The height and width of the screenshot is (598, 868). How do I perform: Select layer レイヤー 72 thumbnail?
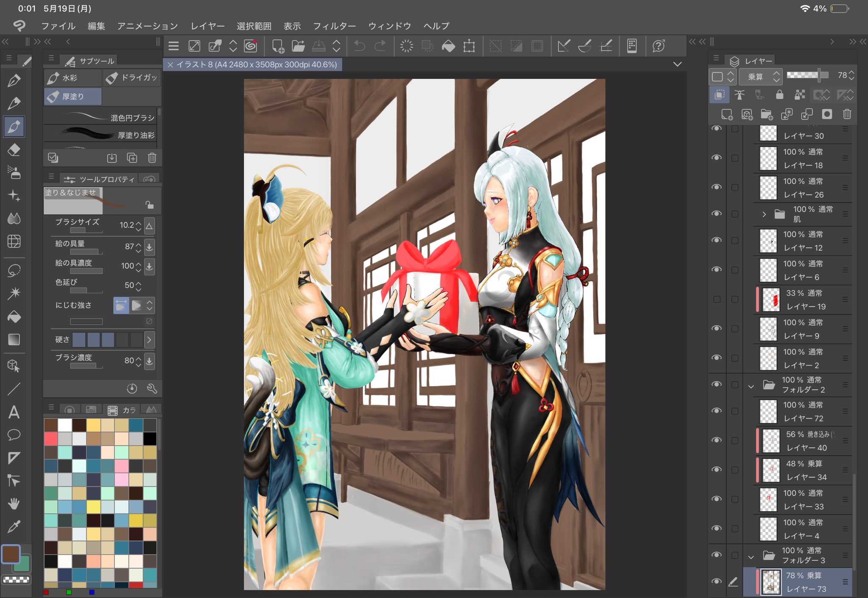(768, 412)
